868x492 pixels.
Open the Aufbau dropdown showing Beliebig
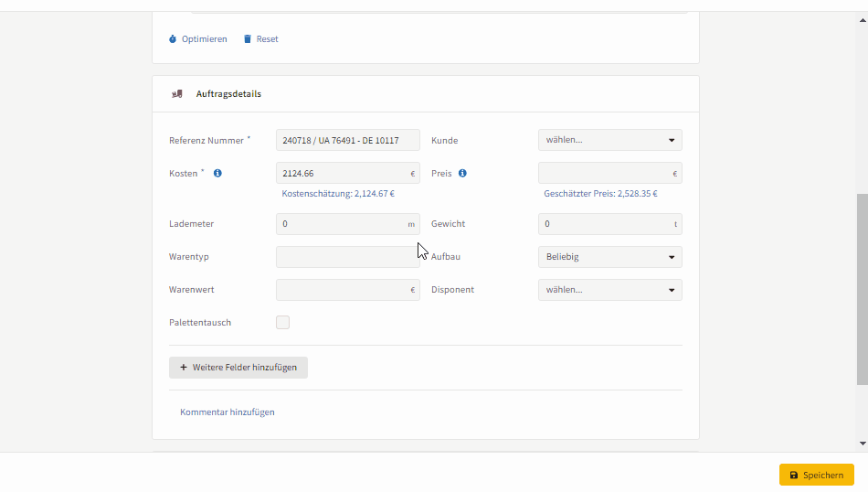[x=609, y=257]
